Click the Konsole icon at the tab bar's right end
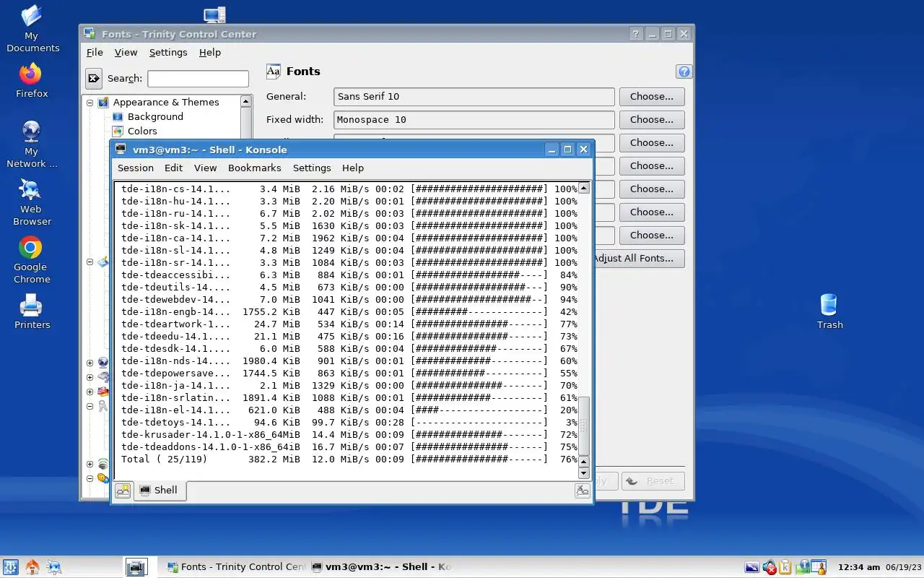This screenshot has height=578, width=924. [x=582, y=491]
